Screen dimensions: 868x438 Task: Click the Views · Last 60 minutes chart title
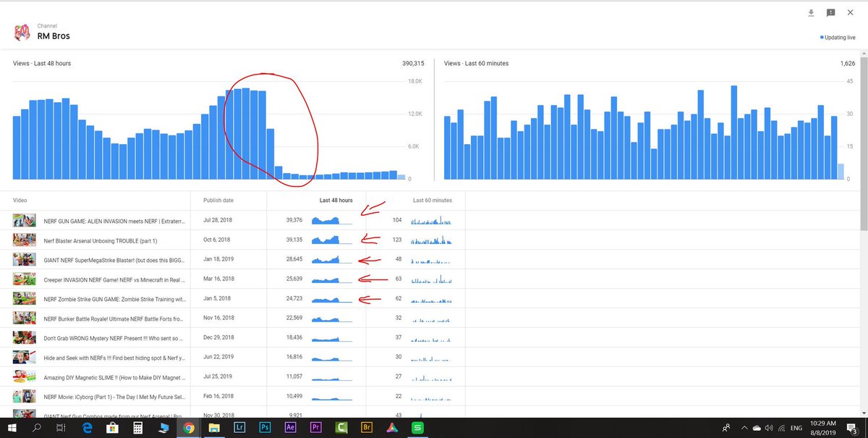coord(476,64)
